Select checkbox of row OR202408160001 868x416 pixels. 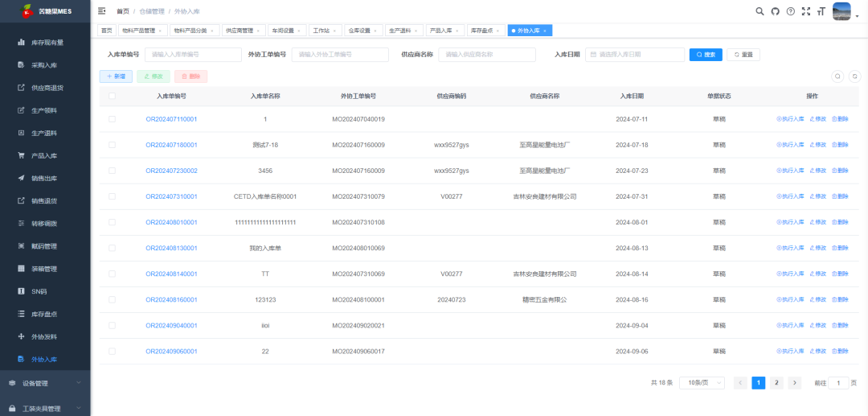112,299
